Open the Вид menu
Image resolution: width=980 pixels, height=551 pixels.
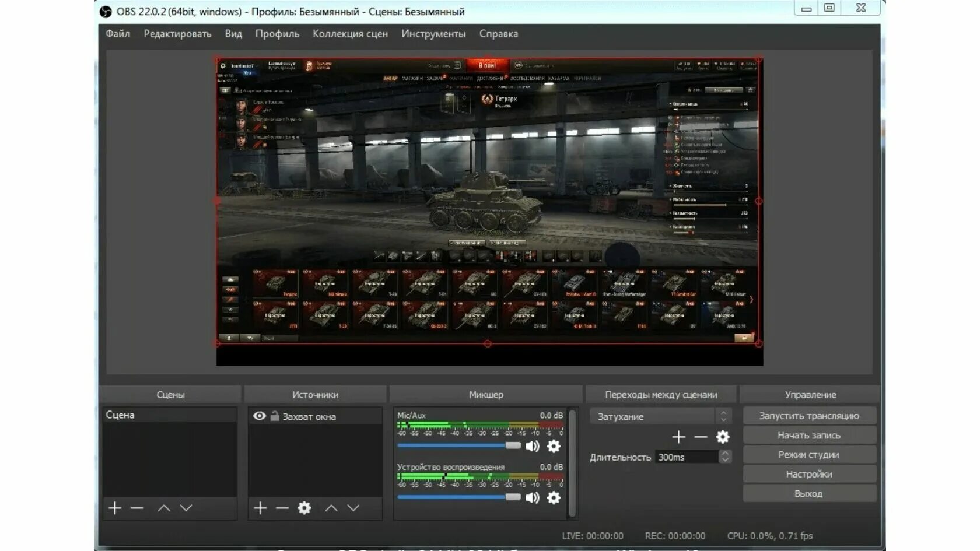click(x=233, y=34)
